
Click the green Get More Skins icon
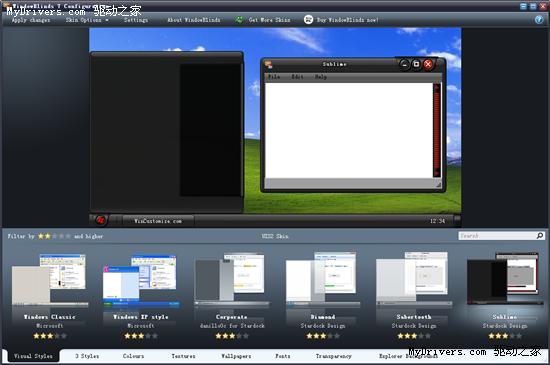pyautogui.click(x=239, y=20)
